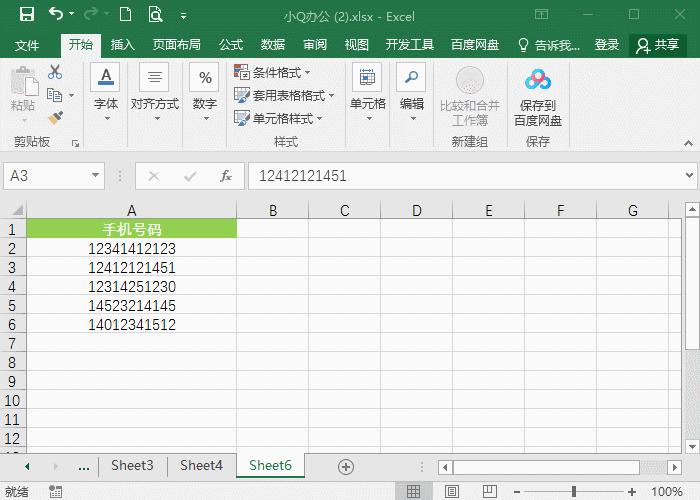The width and height of the screenshot is (700, 500).
Task: Switch to the 开发工具 tab
Action: 409,45
